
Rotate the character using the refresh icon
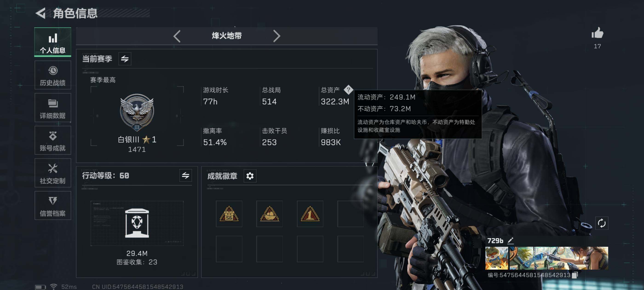click(x=601, y=223)
